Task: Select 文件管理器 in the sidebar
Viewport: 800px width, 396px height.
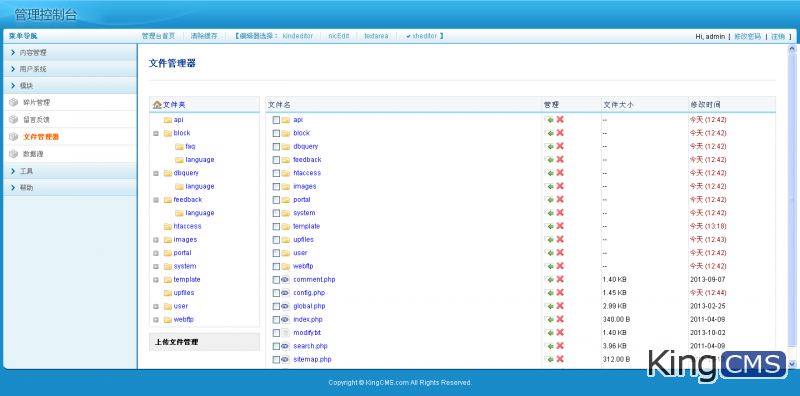Action: pyautogui.click(x=41, y=137)
